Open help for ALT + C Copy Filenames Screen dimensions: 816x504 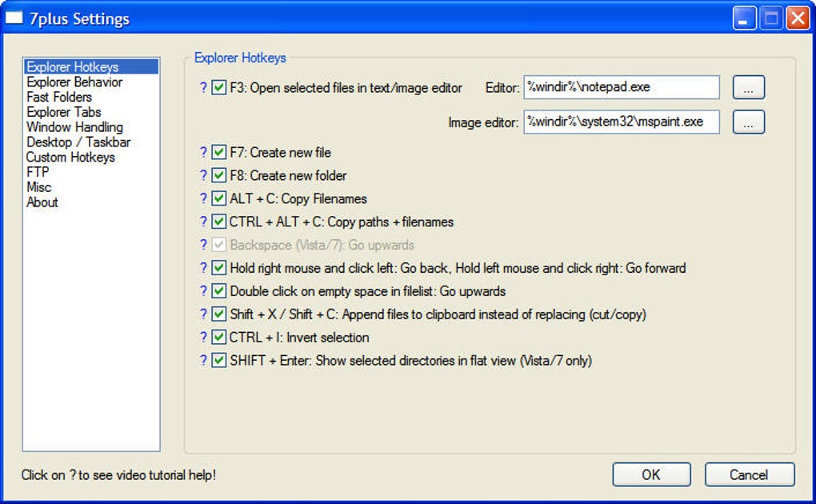[203, 198]
